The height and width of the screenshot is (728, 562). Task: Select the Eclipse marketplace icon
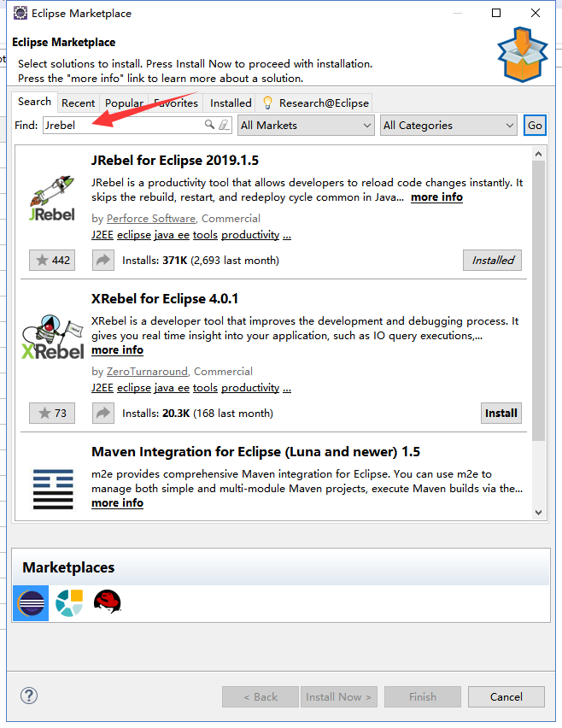point(31,603)
